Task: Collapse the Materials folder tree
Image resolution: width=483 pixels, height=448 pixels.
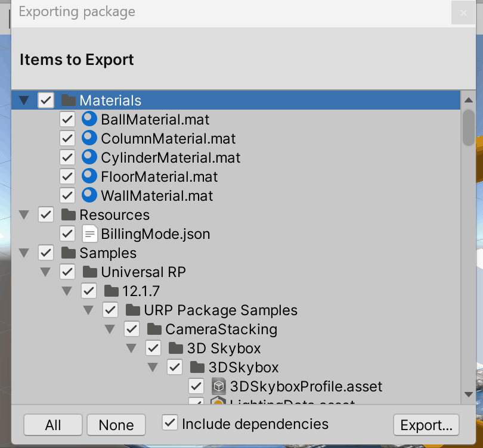Action: pyautogui.click(x=24, y=100)
